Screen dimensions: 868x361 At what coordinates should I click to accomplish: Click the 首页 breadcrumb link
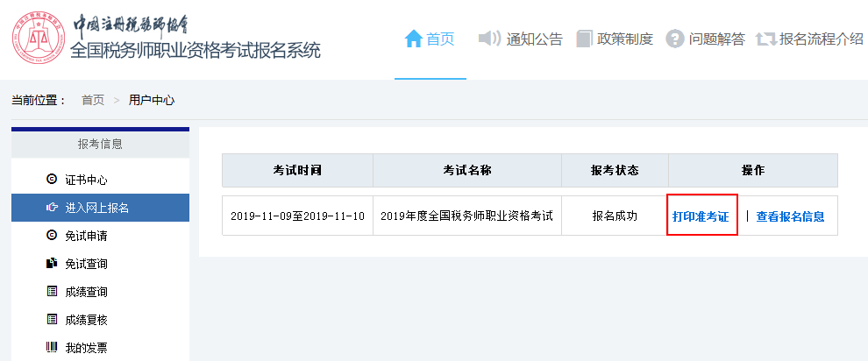coord(93,100)
